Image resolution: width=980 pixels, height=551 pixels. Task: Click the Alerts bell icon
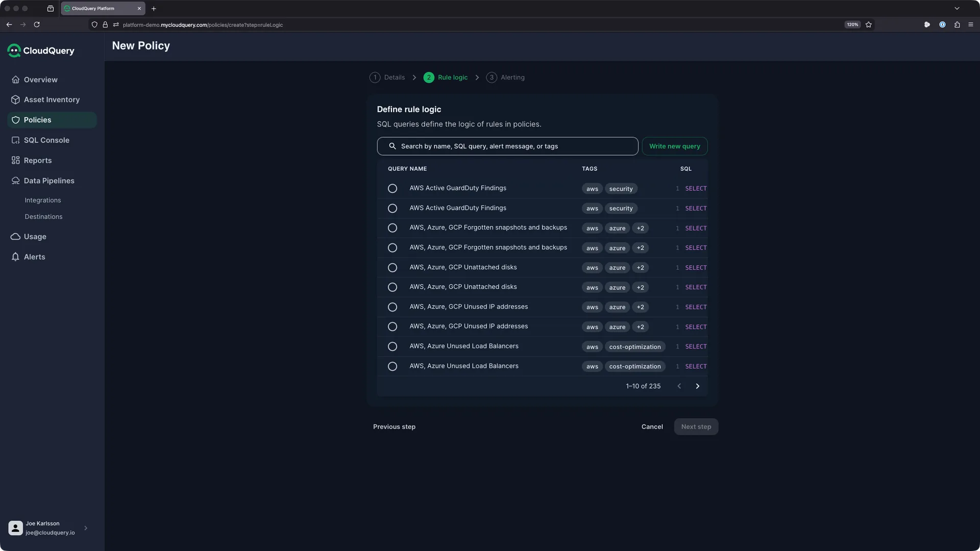click(x=16, y=257)
